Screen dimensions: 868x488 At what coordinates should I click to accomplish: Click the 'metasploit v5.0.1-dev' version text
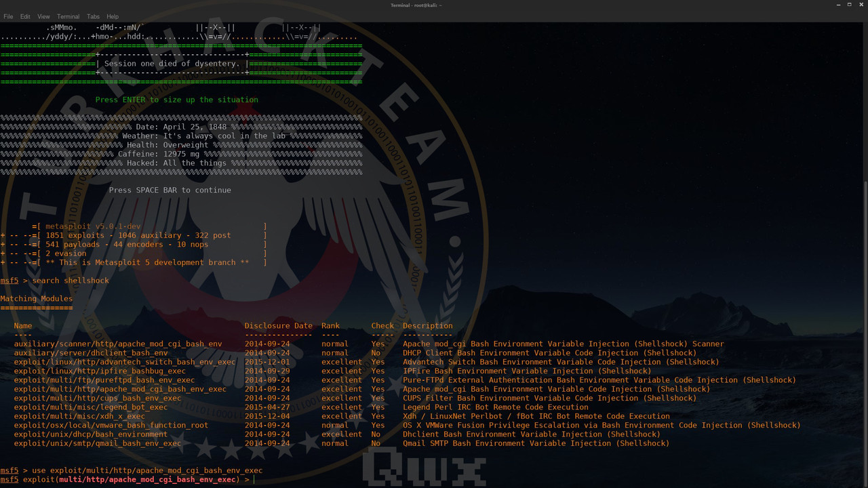(x=93, y=226)
